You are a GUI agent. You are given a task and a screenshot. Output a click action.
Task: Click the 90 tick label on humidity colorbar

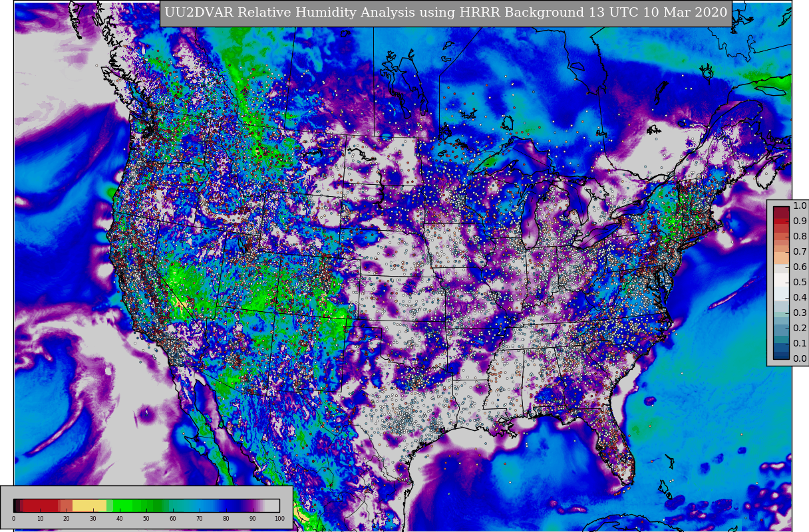click(253, 519)
